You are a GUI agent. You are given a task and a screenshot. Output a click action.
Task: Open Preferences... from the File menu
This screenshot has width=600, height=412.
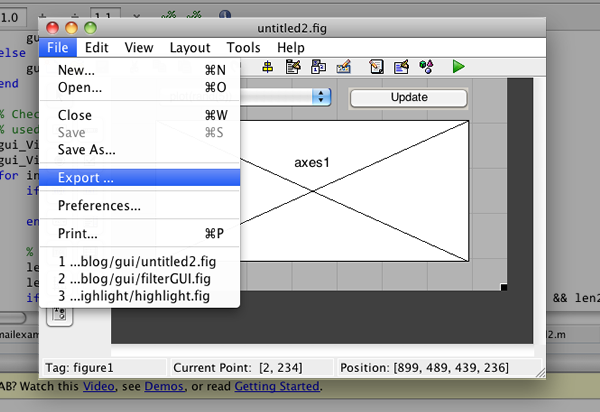point(99,206)
